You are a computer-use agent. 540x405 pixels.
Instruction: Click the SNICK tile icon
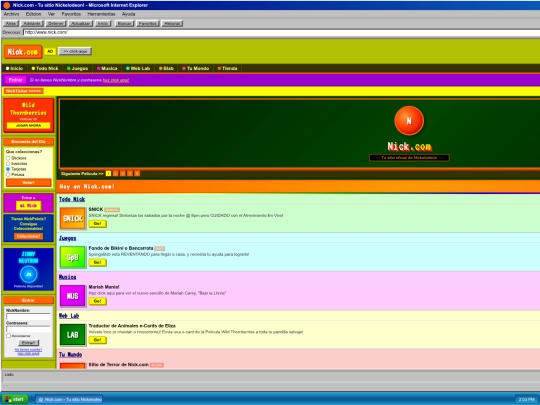[x=72, y=218]
